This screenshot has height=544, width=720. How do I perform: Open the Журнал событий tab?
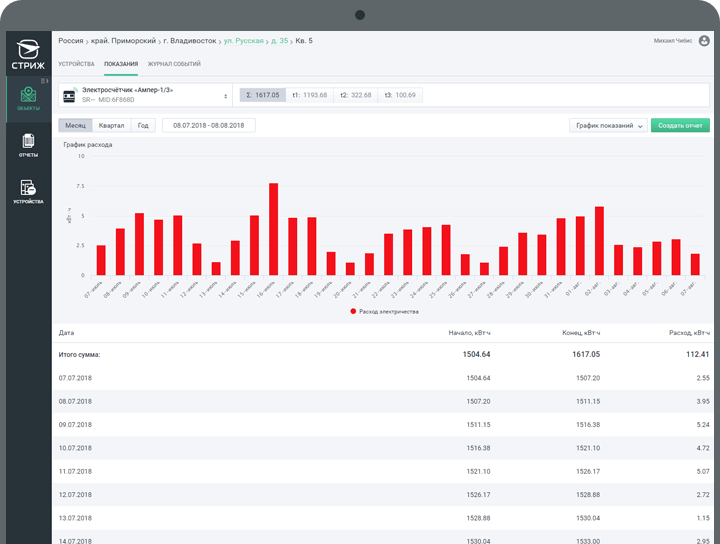point(174,64)
